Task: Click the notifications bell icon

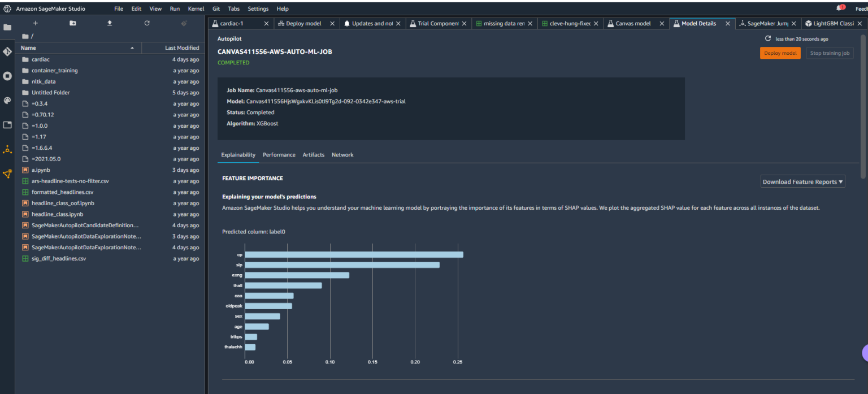Action: pyautogui.click(x=839, y=7)
